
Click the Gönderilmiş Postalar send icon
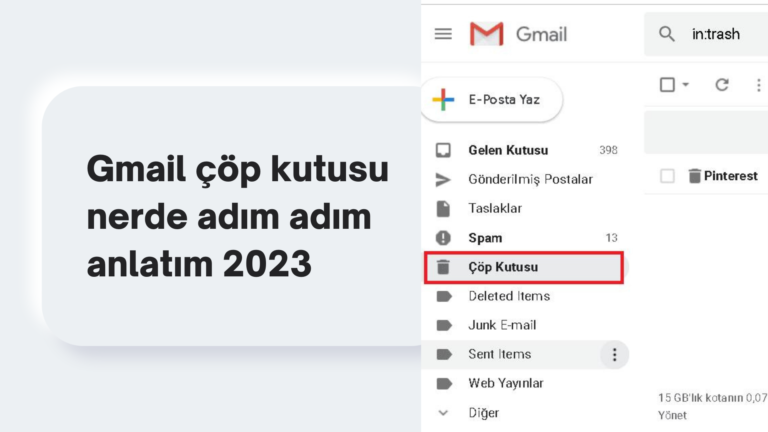[x=443, y=179]
